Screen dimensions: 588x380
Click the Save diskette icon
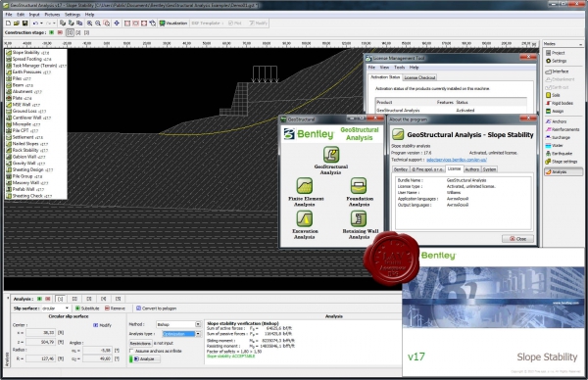tap(24, 24)
